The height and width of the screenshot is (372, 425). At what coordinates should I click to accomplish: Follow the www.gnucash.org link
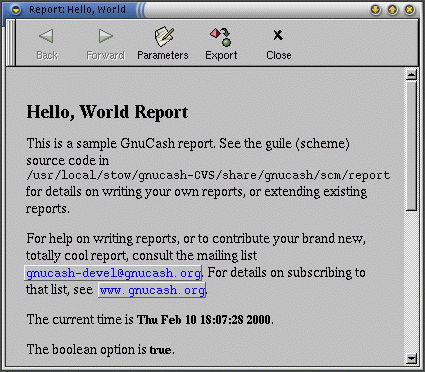[x=152, y=290]
